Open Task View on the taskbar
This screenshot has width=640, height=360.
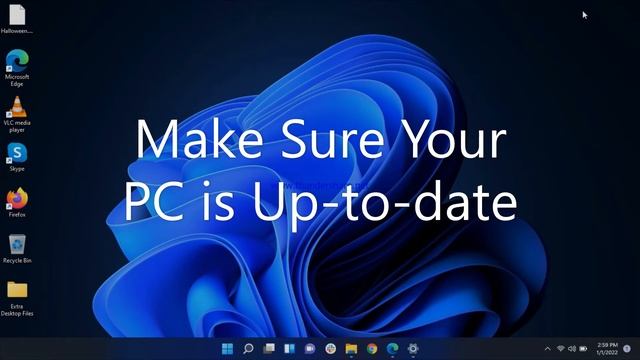tap(269, 349)
